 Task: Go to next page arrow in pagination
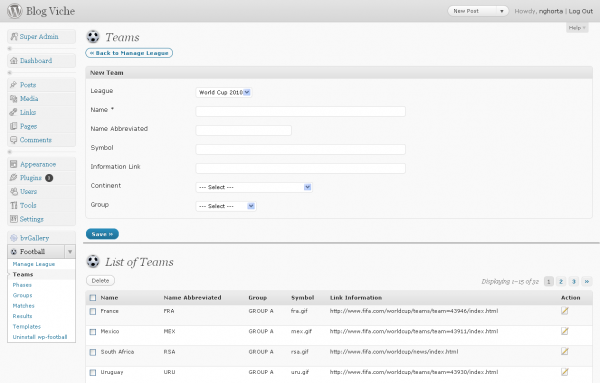[587, 282]
